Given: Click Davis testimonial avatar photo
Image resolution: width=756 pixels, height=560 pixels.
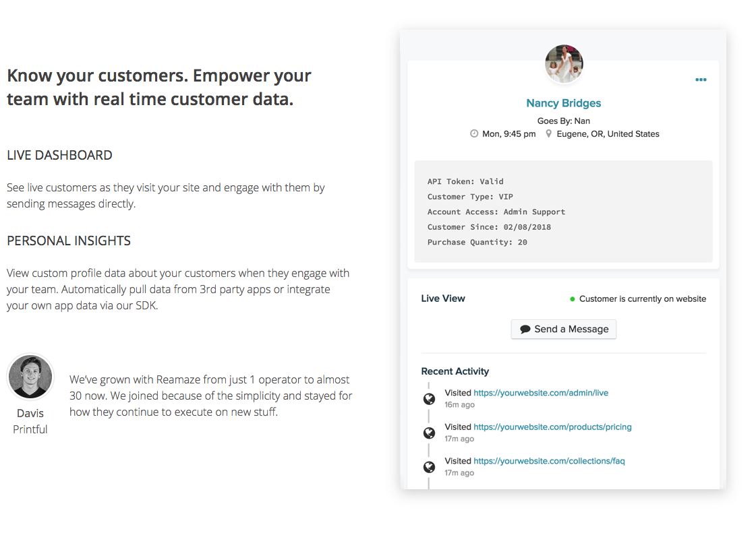Looking at the screenshot, I should point(30,377).
